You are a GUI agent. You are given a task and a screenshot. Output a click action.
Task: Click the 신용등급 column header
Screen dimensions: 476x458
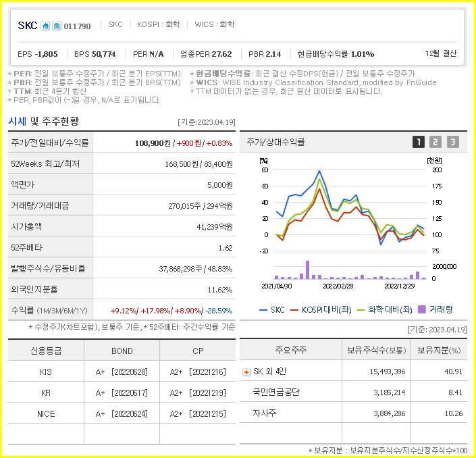pyautogui.click(x=46, y=351)
